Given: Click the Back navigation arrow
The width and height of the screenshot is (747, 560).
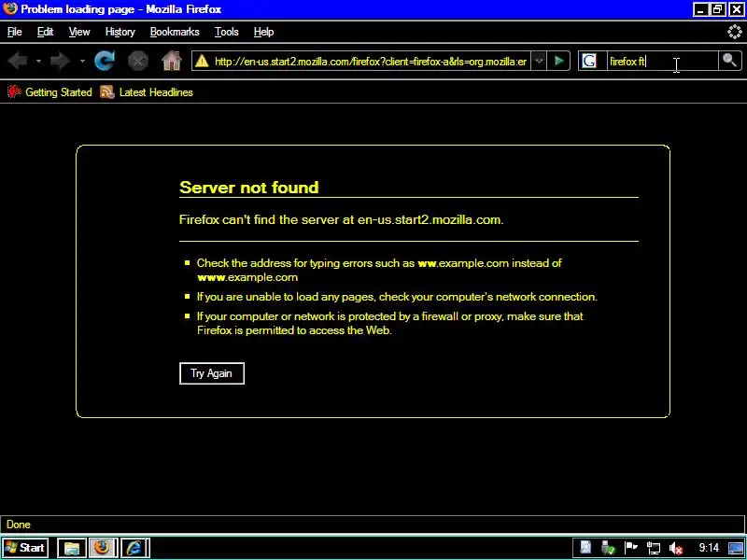Looking at the screenshot, I should pos(18,61).
